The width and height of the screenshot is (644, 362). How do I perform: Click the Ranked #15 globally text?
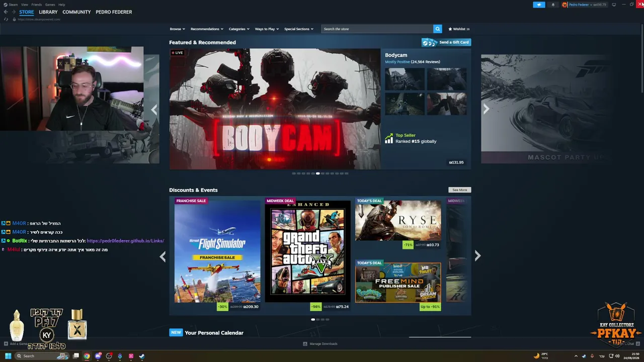[x=416, y=141]
